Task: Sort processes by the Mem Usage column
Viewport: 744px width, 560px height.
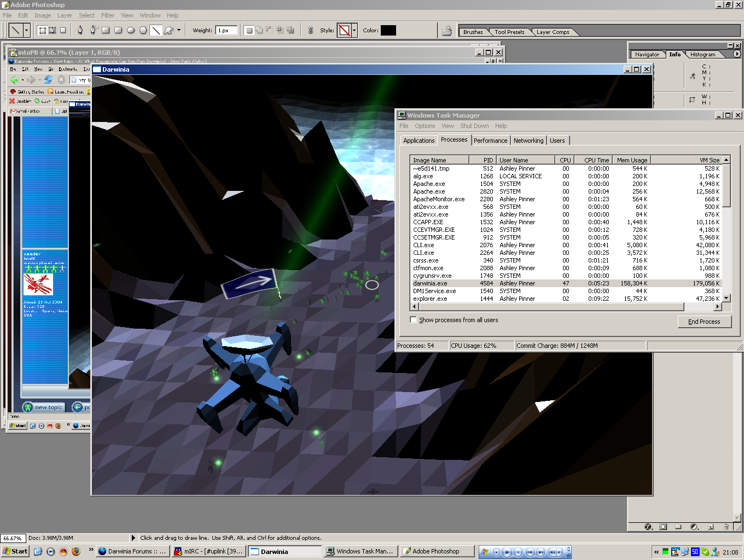Action: (x=631, y=160)
